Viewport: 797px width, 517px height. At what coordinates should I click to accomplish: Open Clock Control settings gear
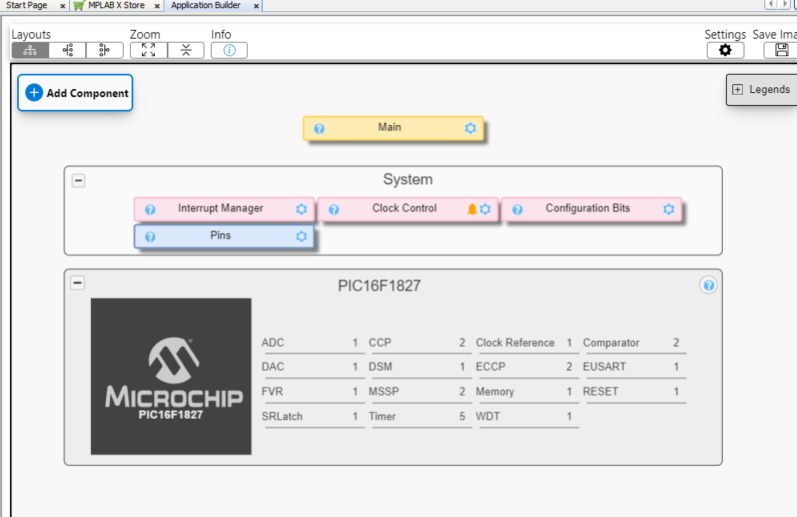pyautogui.click(x=485, y=209)
